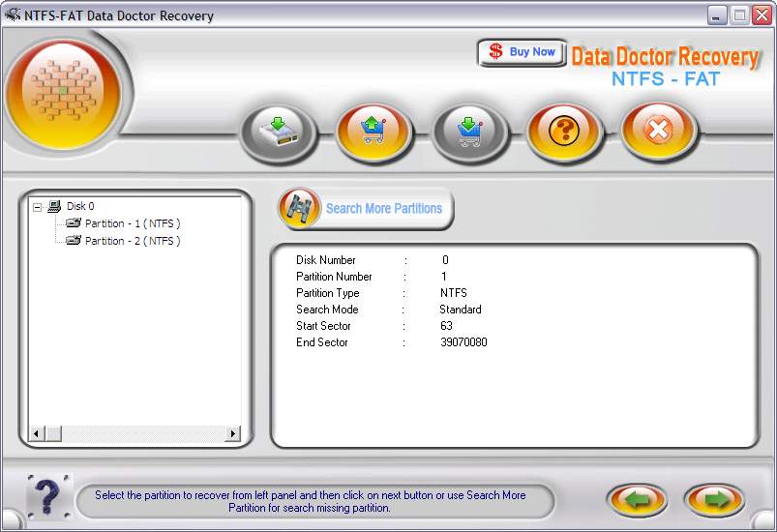Click the orange X exit button
Viewport: 777px width, 532px height.
pos(659,131)
